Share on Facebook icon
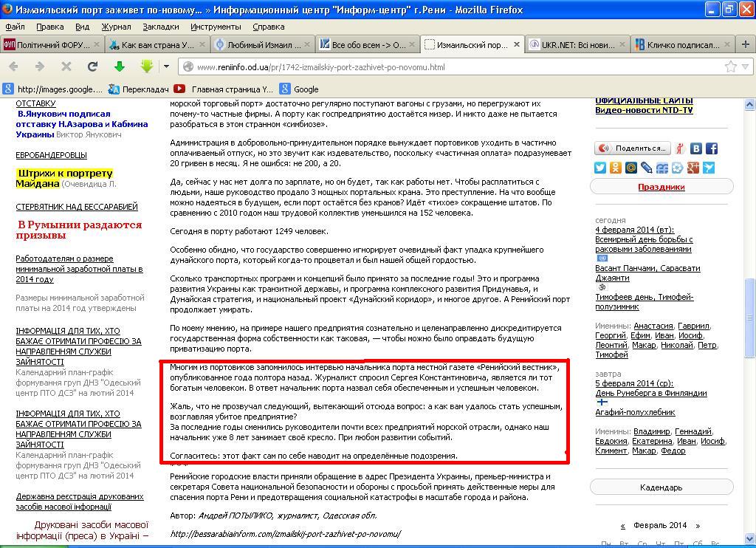The width and height of the screenshot is (756, 548). click(712, 148)
